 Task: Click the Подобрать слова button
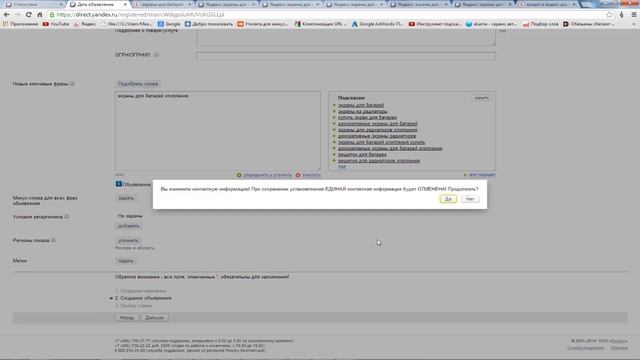coord(138,84)
